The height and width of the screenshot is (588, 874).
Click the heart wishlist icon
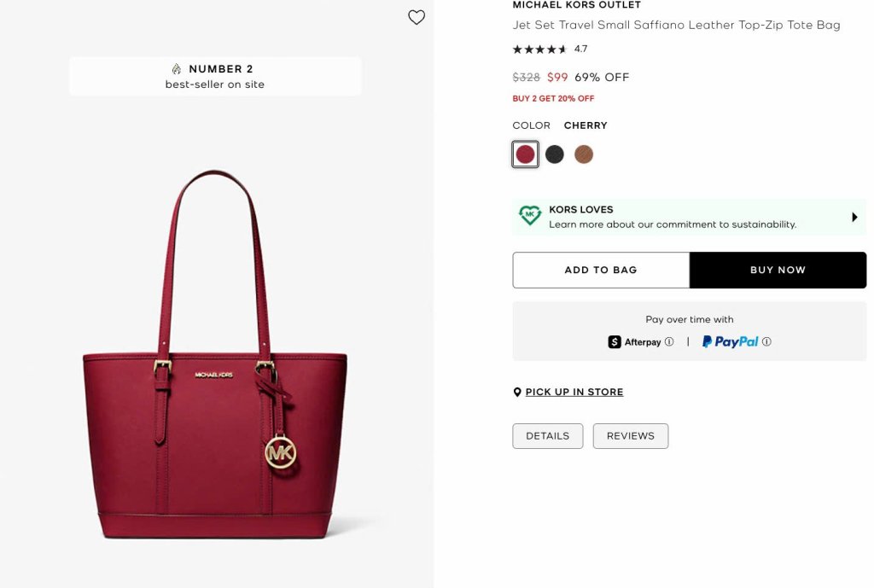(x=417, y=17)
